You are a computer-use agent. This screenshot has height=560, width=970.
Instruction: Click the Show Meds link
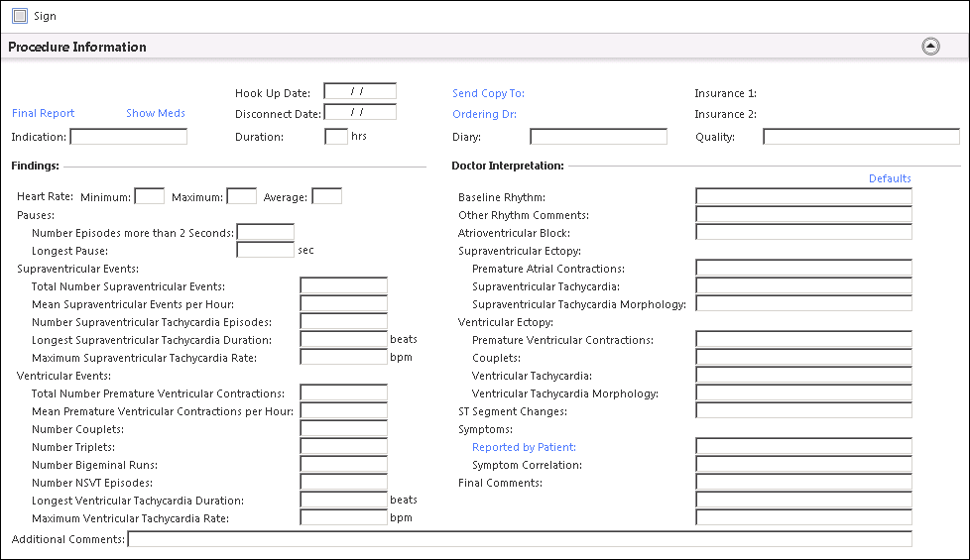tap(156, 113)
